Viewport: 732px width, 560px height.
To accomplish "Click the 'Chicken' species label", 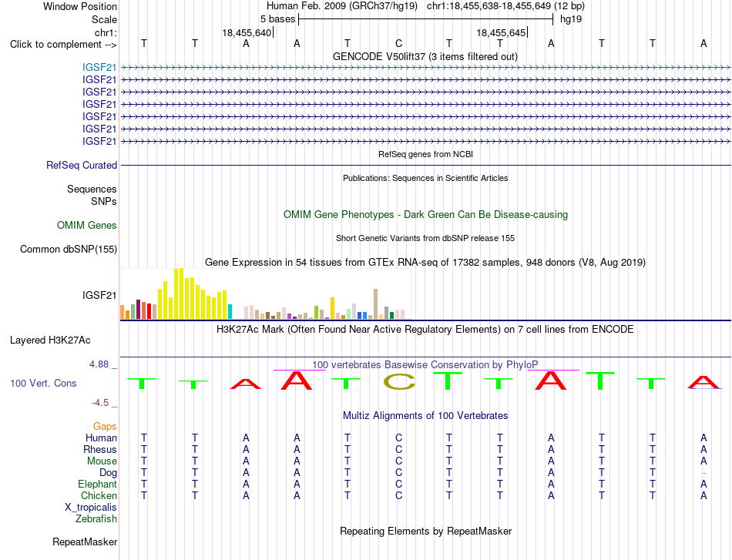I will (99, 495).
